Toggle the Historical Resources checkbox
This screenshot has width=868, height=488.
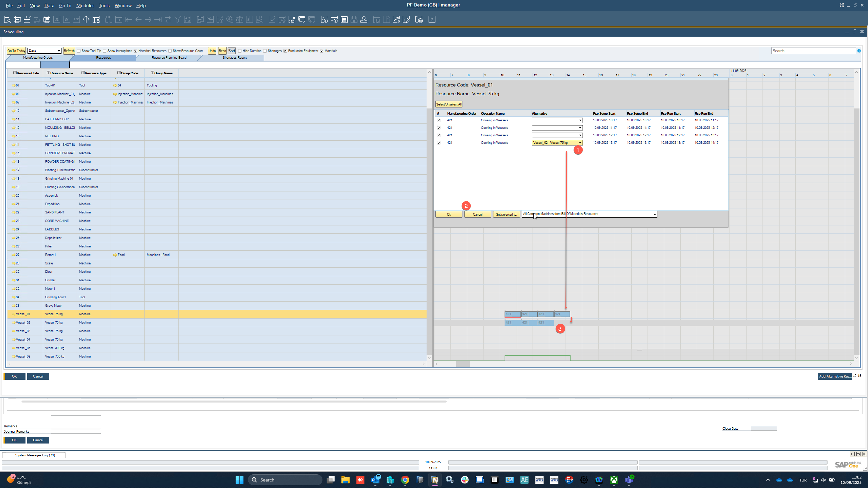[x=135, y=51]
